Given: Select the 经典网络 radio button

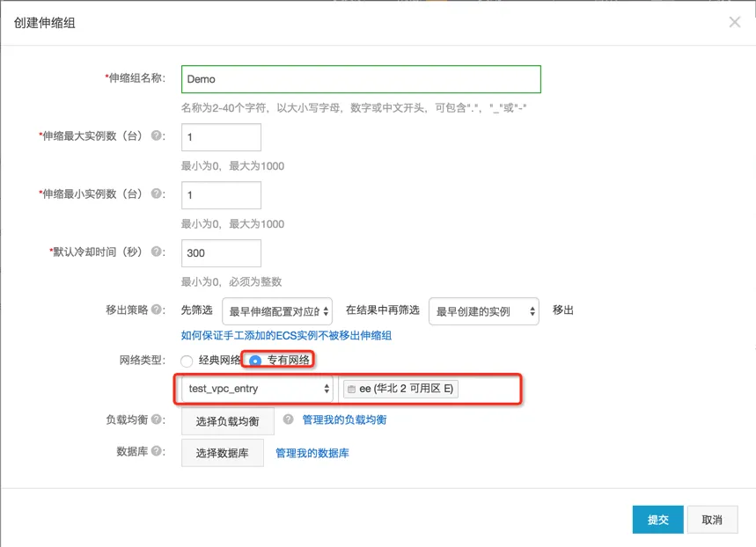Looking at the screenshot, I should pyautogui.click(x=186, y=360).
